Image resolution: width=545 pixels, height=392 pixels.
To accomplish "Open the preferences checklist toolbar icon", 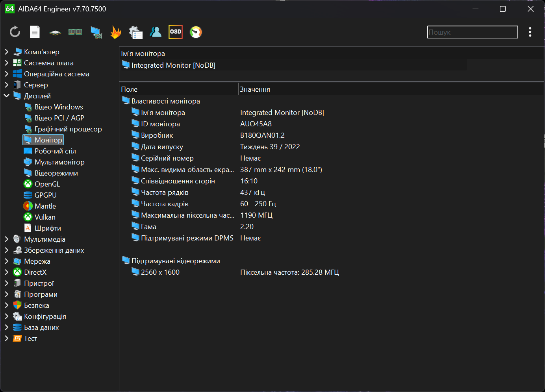I will [136, 32].
